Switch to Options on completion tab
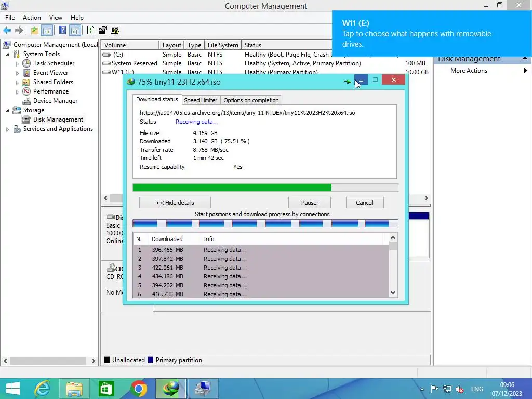Viewport: 532px width, 399px height. 251,100
